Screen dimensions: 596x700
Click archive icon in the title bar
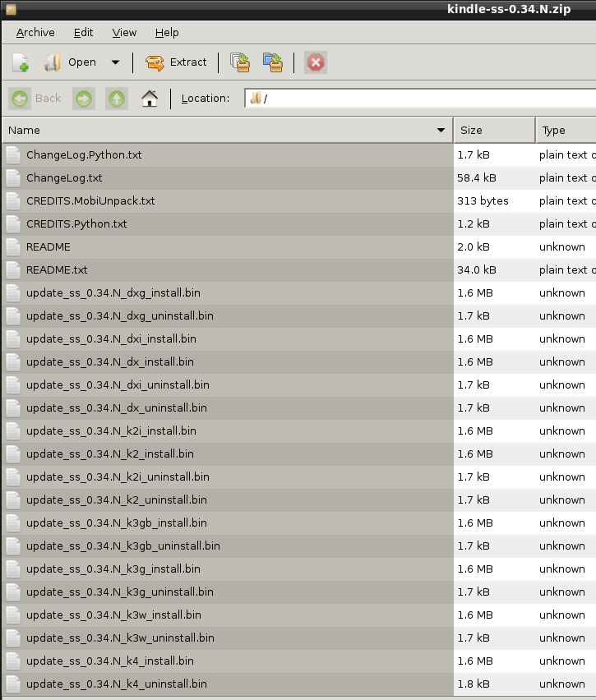pos(11,9)
